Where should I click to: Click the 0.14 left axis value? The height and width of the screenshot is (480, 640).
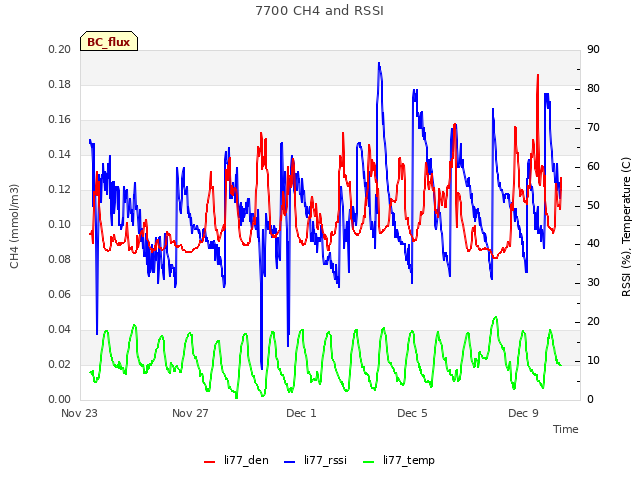pos(60,154)
